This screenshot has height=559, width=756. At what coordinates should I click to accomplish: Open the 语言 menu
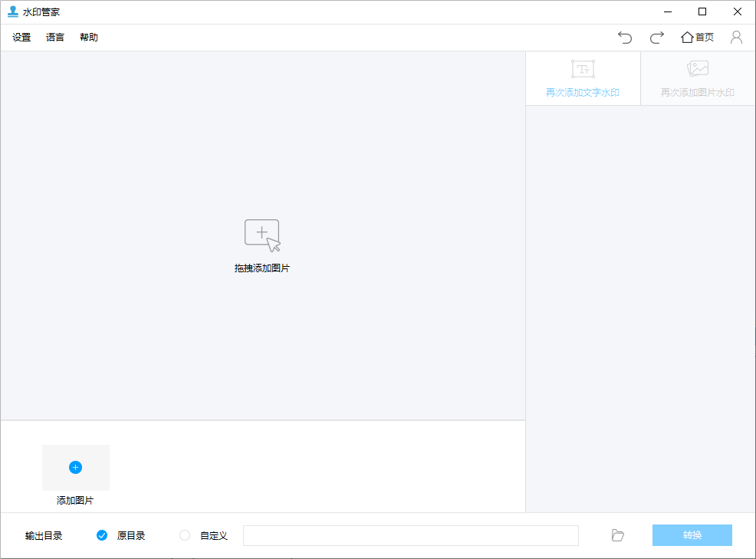54,36
